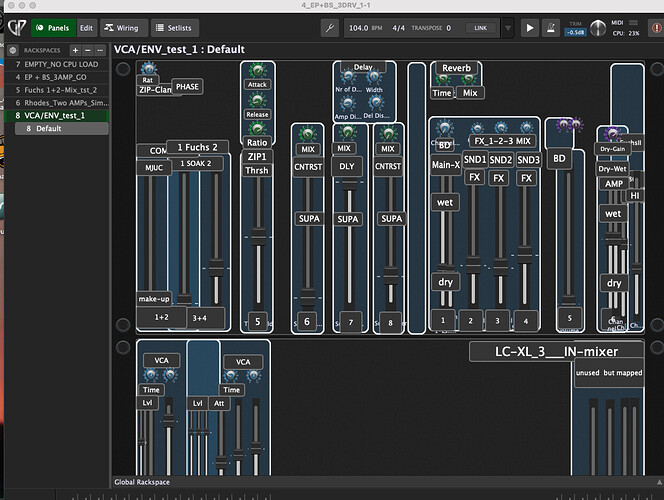Screen dimensions: 664x500
Task: Switch to Edit mode
Action: [x=86, y=28]
